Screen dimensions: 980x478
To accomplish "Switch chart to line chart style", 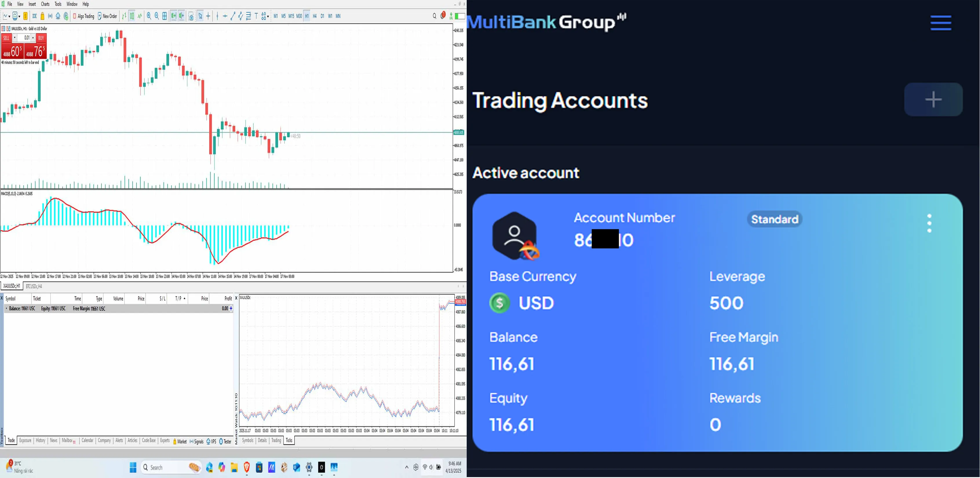I will [x=140, y=16].
